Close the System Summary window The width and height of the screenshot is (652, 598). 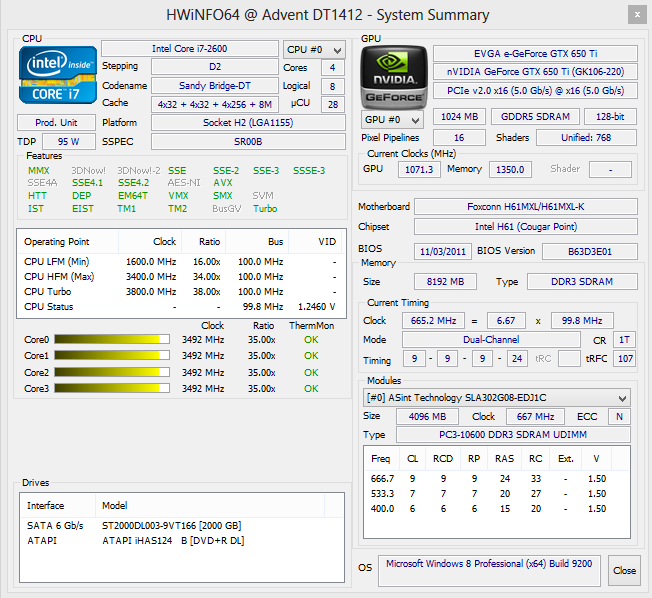pyautogui.click(x=637, y=15)
